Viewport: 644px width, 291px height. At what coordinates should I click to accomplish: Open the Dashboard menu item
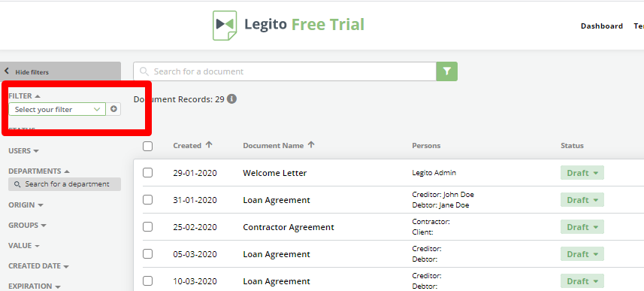pyautogui.click(x=602, y=26)
